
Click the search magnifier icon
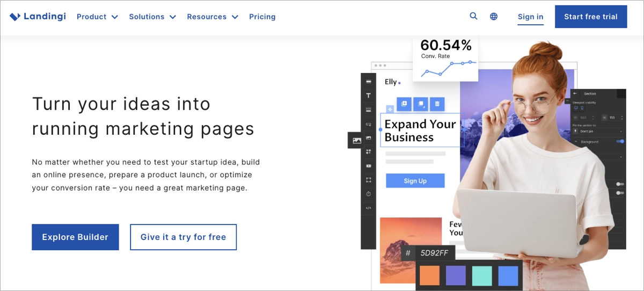473,16
